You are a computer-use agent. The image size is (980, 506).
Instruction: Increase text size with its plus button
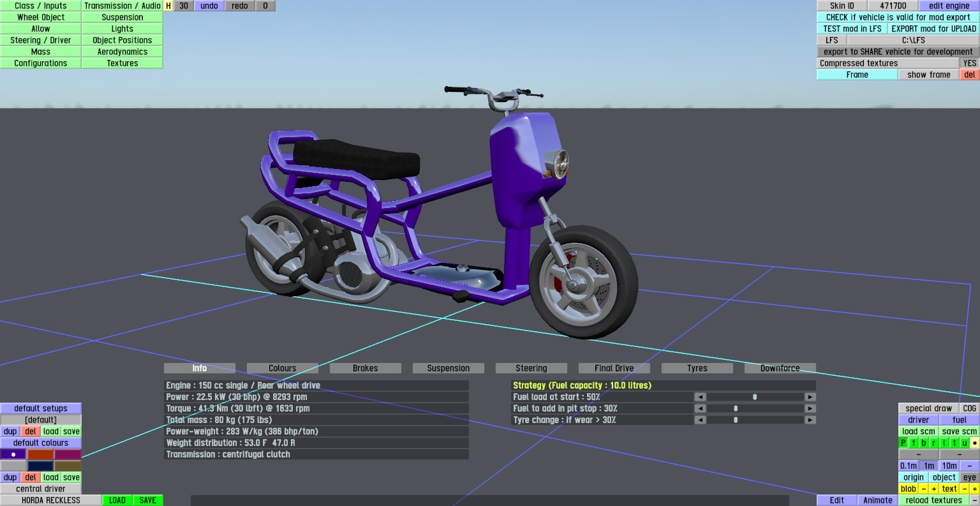975,489
